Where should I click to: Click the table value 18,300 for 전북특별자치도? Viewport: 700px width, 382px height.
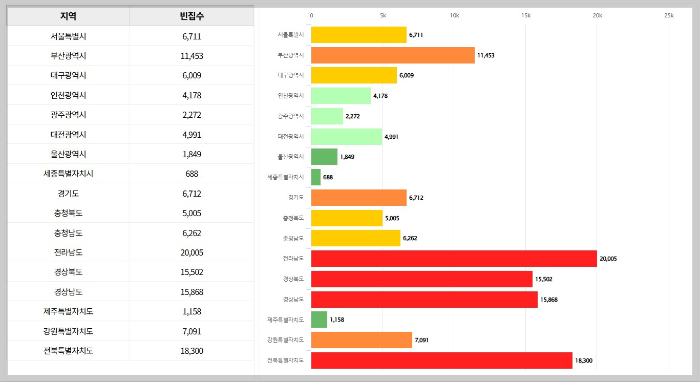(192, 350)
